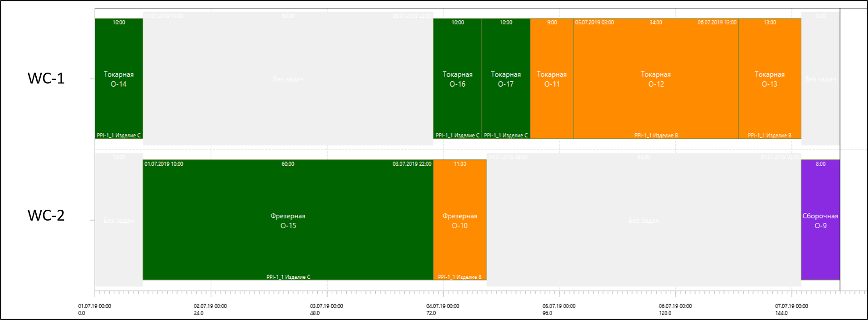
Task: Select the large Токарная O-12 block
Action: pos(656,79)
